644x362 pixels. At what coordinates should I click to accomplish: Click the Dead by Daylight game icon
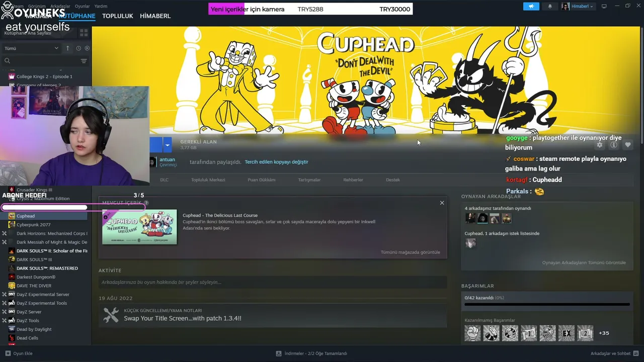(12, 329)
